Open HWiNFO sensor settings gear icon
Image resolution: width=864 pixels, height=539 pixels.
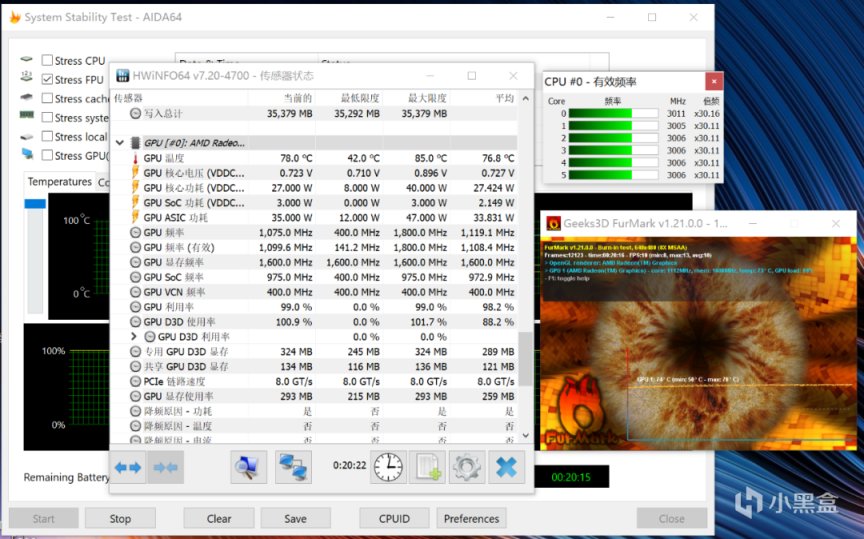coord(467,467)
